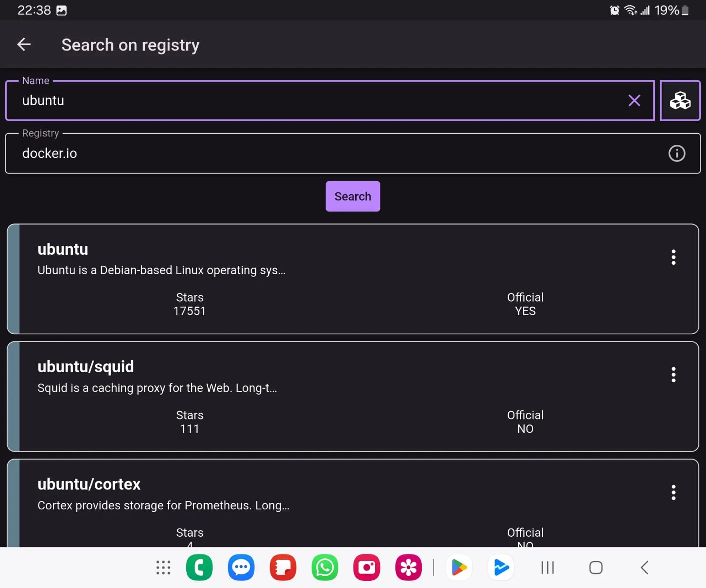Image resolution: width=706 pixels, height=588 pixels.
Task: Open the red Camera app icon
Action: click(x=367, y=568)
